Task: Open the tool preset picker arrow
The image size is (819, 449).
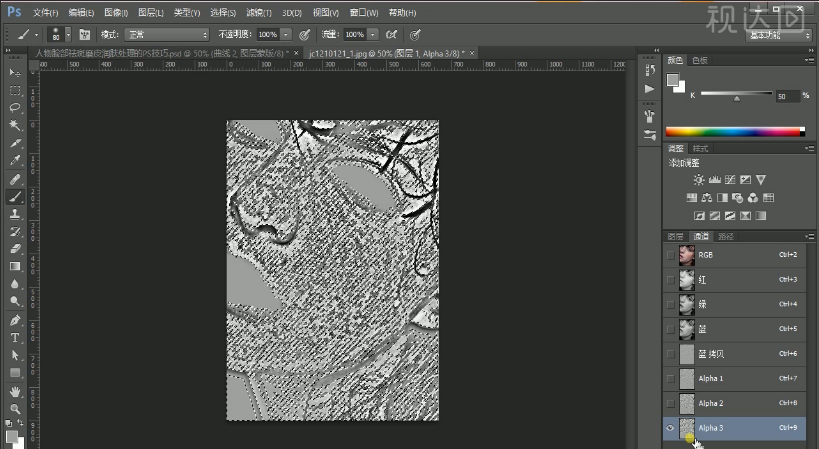Action: pos(36,35)
